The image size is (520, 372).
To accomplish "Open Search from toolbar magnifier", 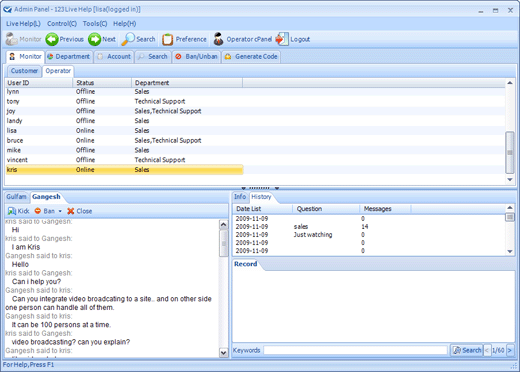I will 128,39.
